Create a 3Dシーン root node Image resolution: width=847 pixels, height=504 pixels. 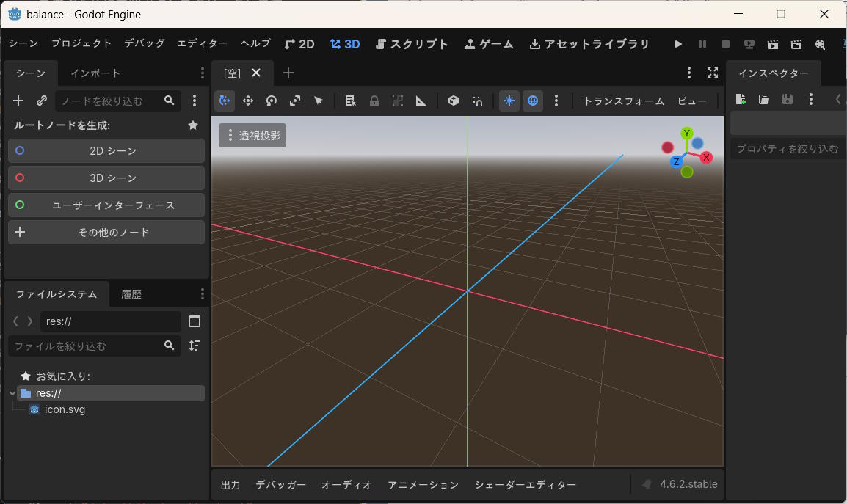point(106,178)
